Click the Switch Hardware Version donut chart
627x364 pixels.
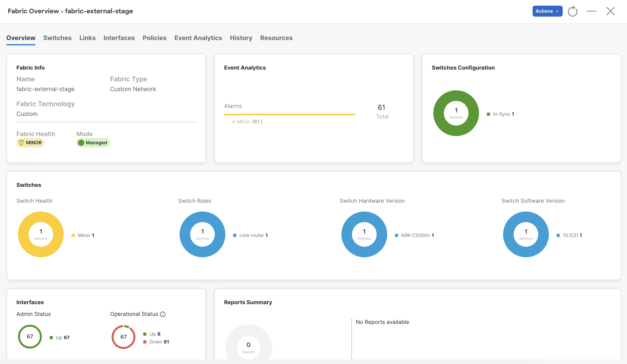[x=364, y=234]
